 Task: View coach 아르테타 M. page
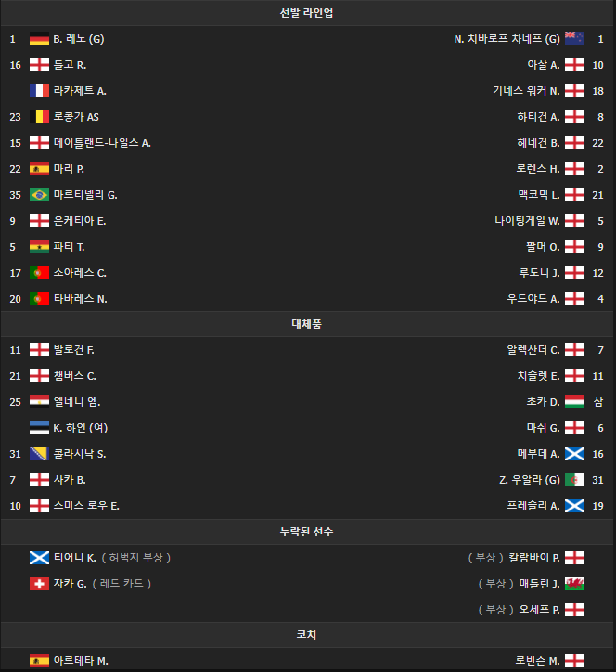coord(81,661)
